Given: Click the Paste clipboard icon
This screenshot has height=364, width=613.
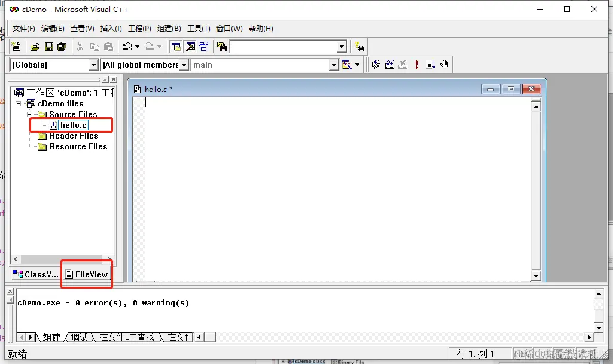Looking at the screenshot, I should (x=108, y=47).
